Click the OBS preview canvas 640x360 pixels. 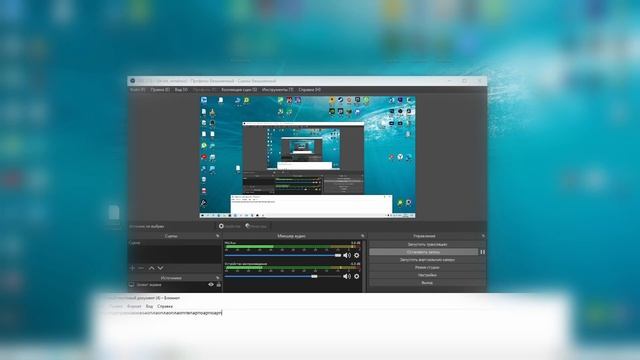pos(307,157)
